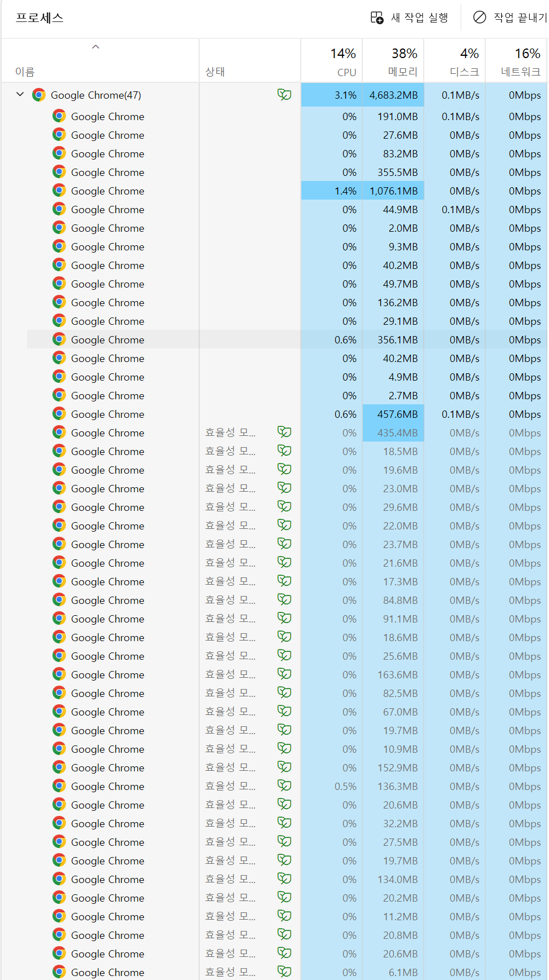Click the Chrome icon in the 1,076.1MB row
This screenshot has height=980, width=549.
(x=59, y=191)
